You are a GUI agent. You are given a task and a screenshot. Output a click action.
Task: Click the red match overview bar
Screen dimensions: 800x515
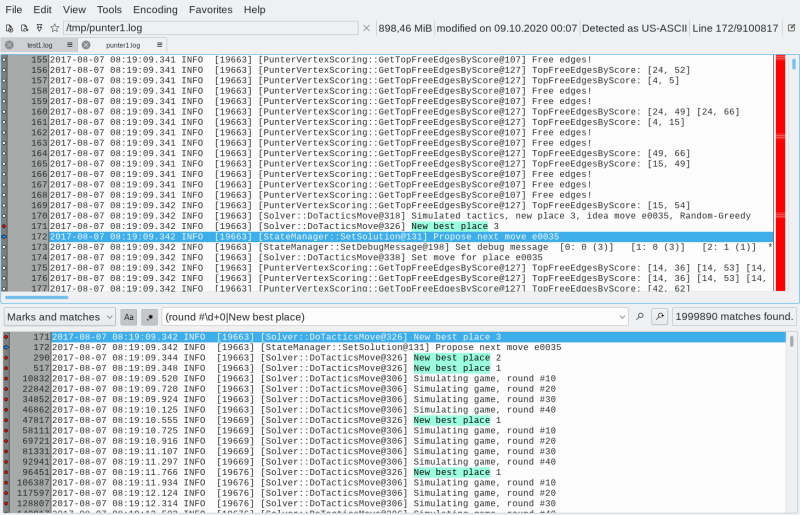781,170
